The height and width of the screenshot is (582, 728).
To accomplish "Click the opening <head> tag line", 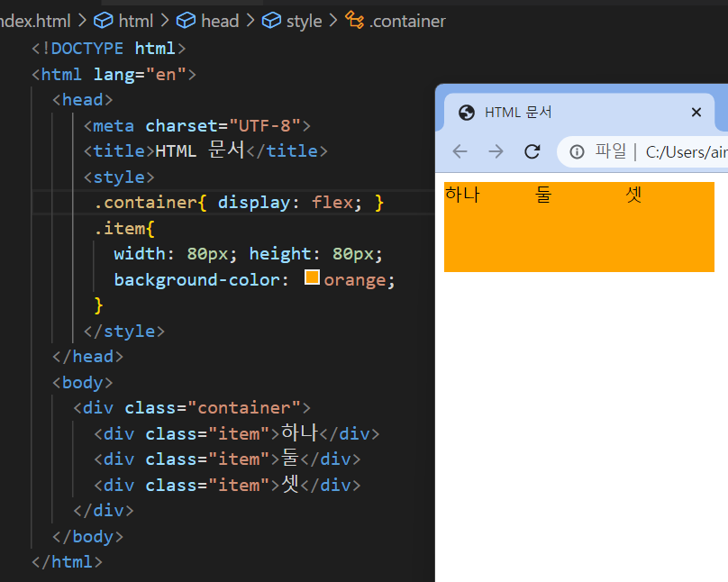I will coord(83,100).
